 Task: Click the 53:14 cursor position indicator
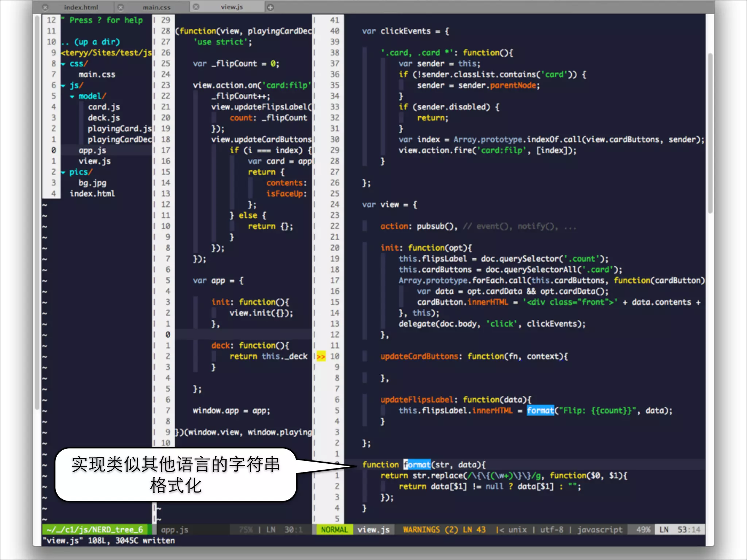689,529
